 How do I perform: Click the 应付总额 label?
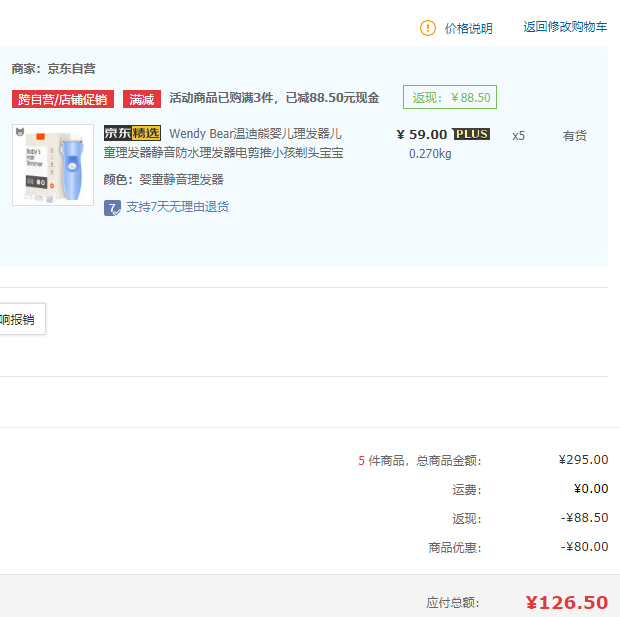pyautogui.click(x=453, y=603)
